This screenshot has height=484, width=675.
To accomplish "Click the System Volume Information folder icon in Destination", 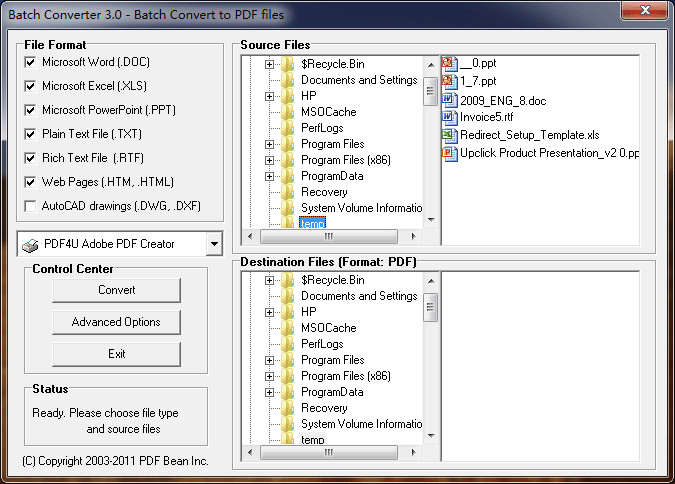I will pos(288,424).
